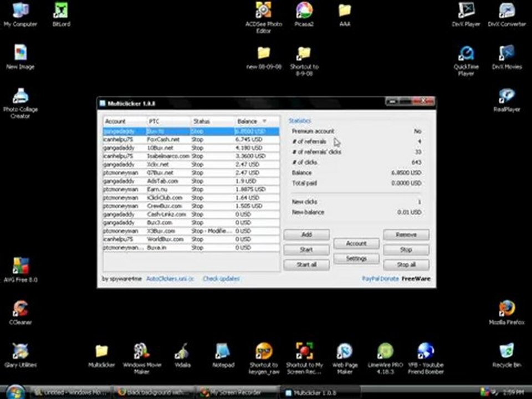This screenshot has height=399, width=532.
Task: Open YFB Youtube Friend Bomber icon
Action: coord(426,359)
